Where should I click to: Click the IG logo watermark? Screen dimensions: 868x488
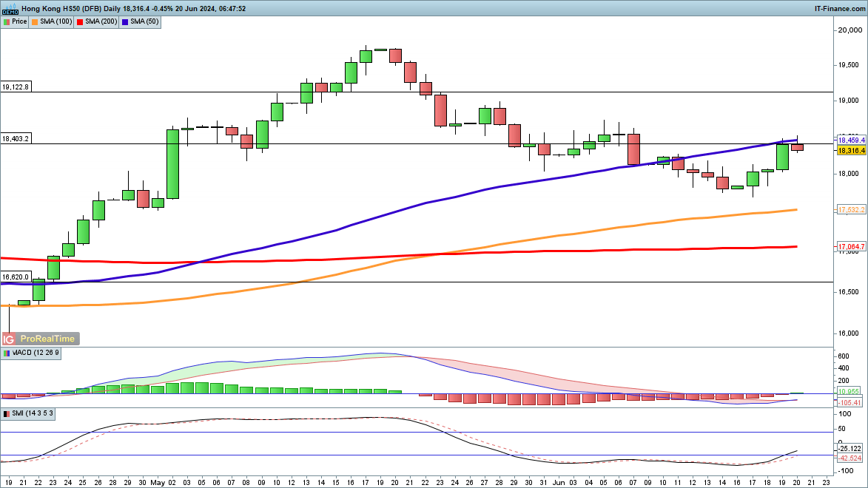9,339
